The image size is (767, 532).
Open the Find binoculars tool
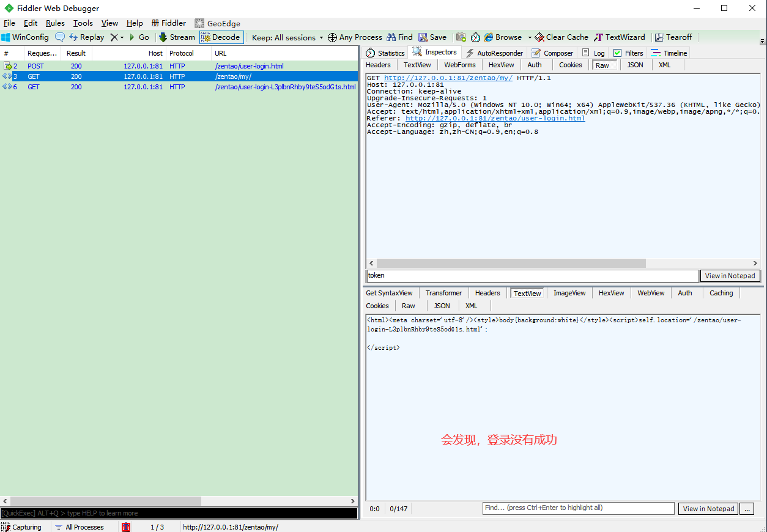click(400, 37)
